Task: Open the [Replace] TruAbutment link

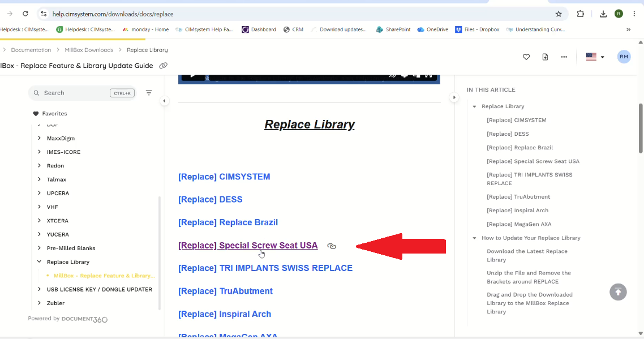Action: point(225,291)
